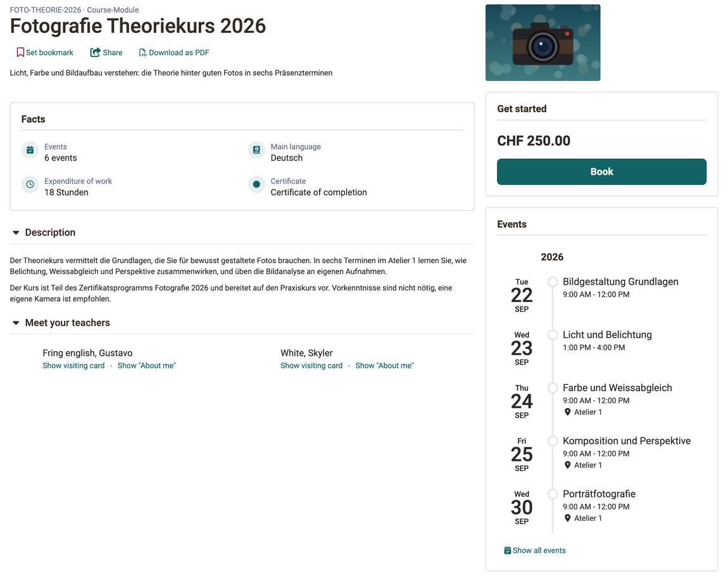Book the course for CHF 250.00
This screenshot has height=581, width=728.
click(x=602, y=172)
